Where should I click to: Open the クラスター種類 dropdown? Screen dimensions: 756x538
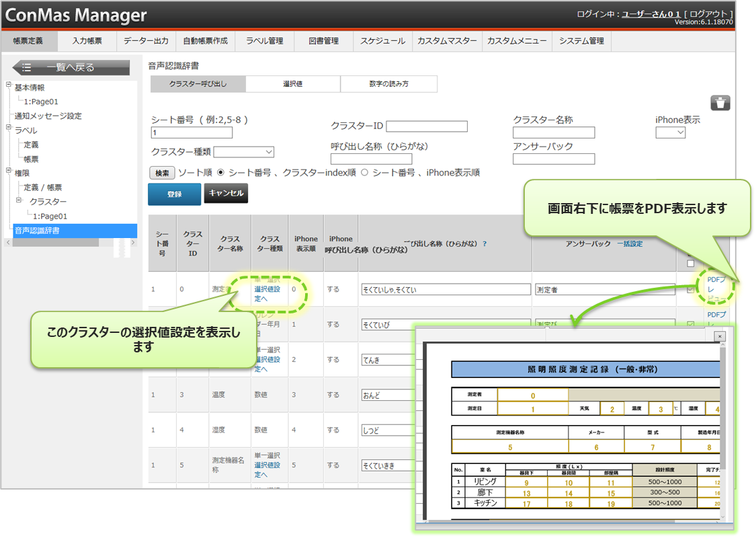[244, 152]
